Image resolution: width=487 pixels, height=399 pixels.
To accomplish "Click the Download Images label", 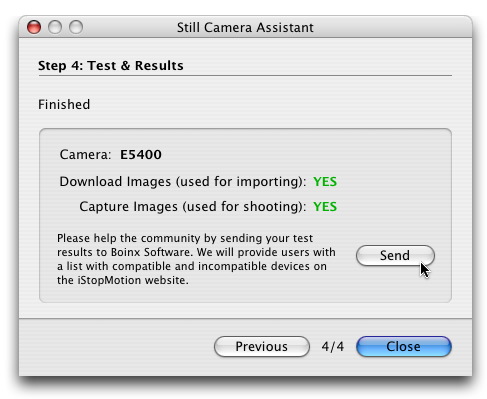I will pos(183,182).
